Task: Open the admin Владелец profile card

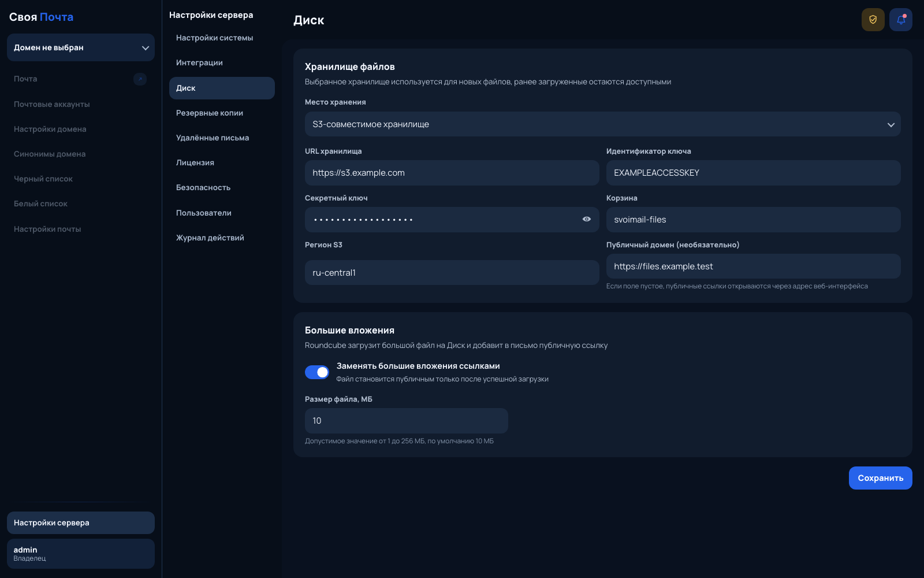Action: (81, 554)
